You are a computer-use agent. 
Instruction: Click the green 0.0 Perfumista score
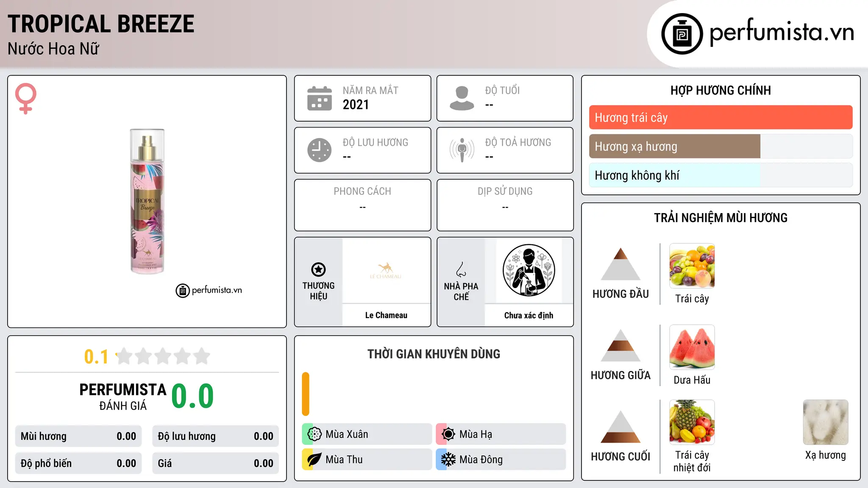coord(192,396)
